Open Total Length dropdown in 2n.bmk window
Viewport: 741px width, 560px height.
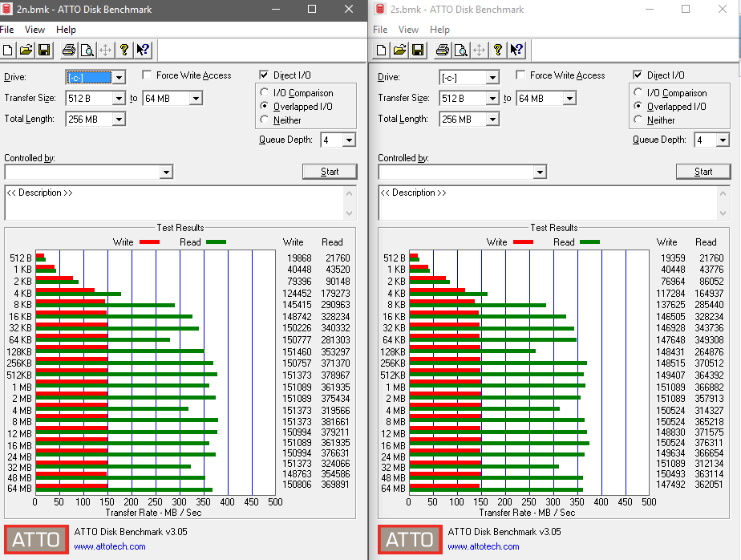point(119,120)
